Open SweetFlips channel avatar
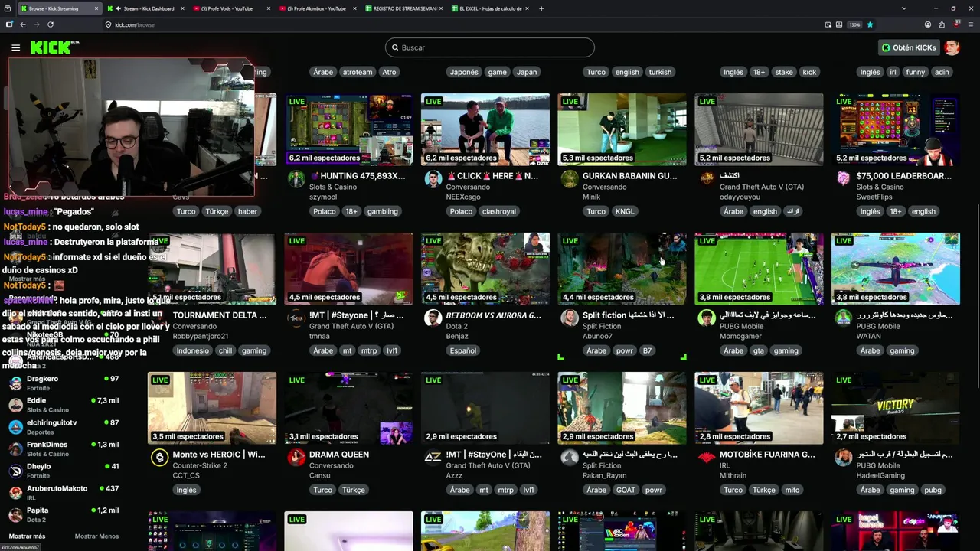The width and height of the screenshot is (980, 551). 843,179
